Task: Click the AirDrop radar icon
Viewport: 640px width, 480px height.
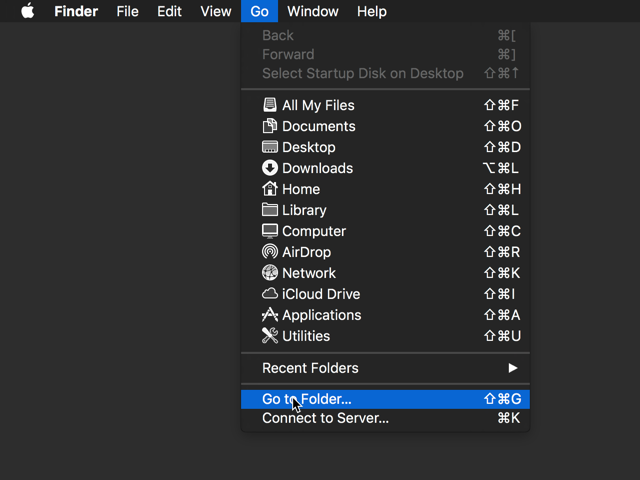Action: pos(269,252)
